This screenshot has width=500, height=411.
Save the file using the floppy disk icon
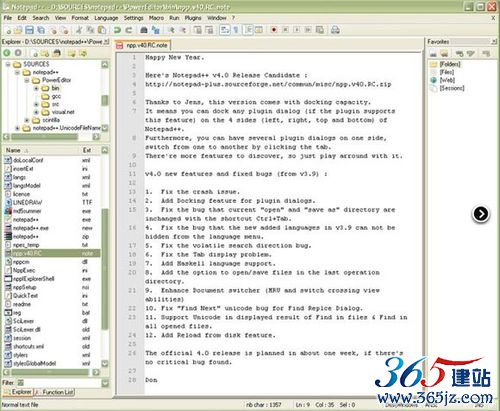click(x=29, y=30)
